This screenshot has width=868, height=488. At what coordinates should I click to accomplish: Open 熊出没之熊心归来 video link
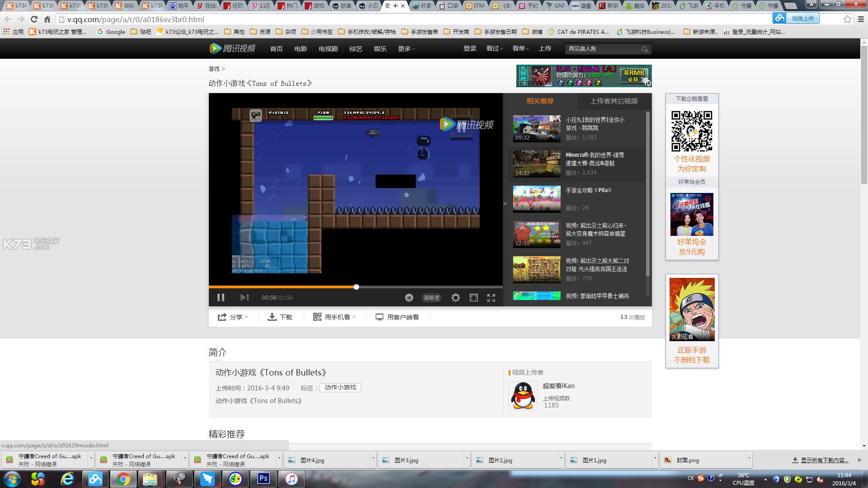[x=595, y=230]
